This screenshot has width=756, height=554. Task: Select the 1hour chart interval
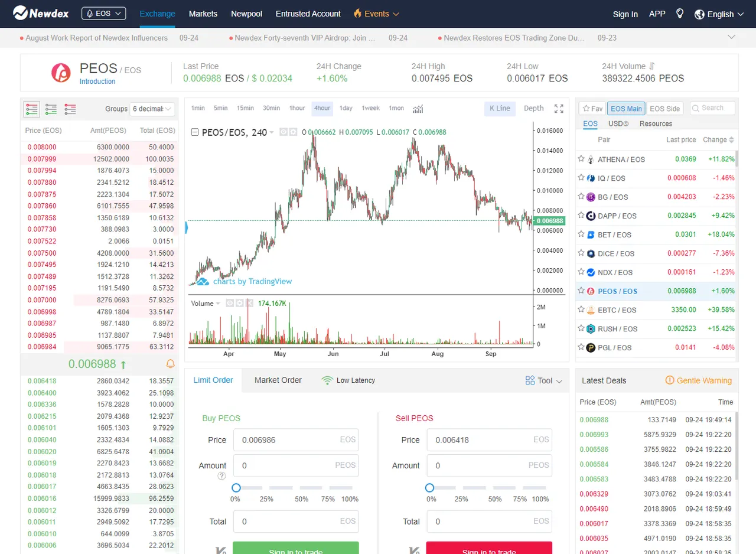point(297,108)
